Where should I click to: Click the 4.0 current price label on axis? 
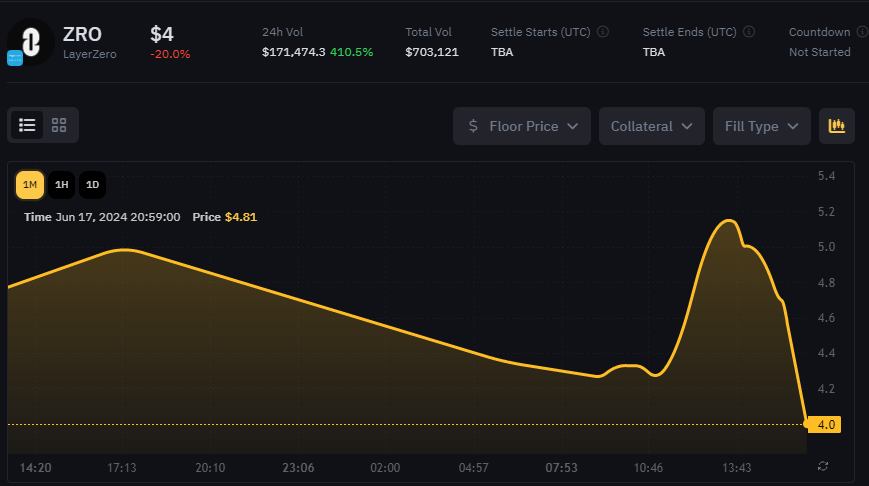[825, 424]
